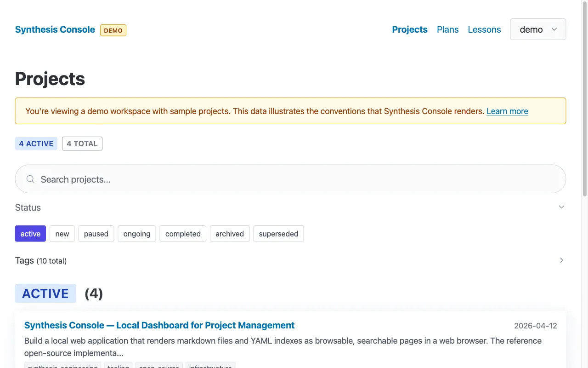
Task: Select the 'open-source' tag chip
Action: pos(158,366)
